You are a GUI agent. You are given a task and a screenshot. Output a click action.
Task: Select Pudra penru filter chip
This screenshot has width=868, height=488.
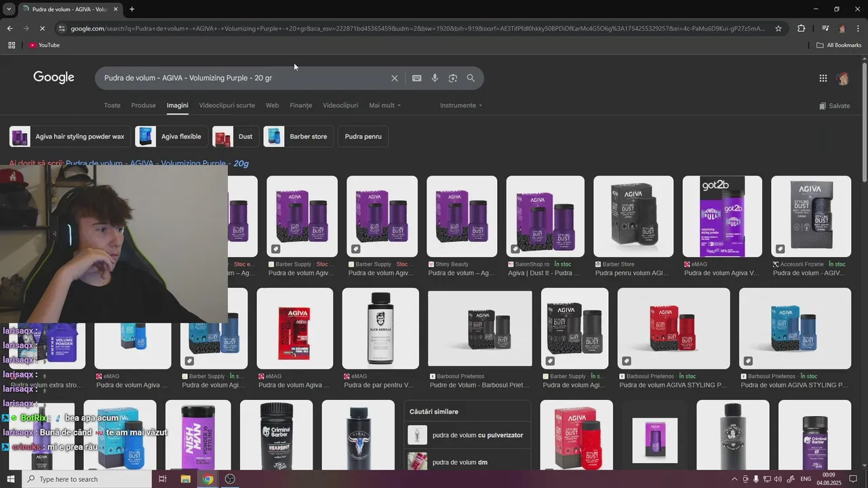pos(363,136)
